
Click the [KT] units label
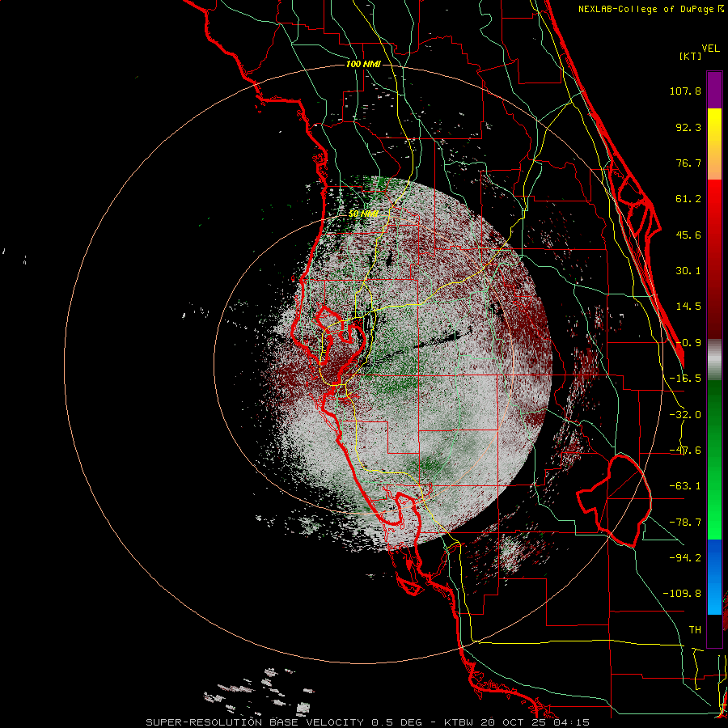pos(691,56)
